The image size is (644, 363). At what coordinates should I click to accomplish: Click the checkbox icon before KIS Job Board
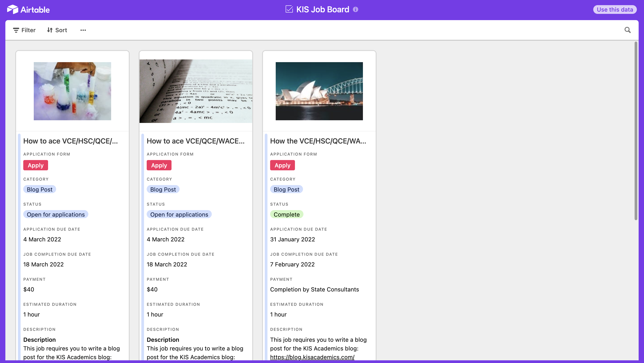click(289, 9)
